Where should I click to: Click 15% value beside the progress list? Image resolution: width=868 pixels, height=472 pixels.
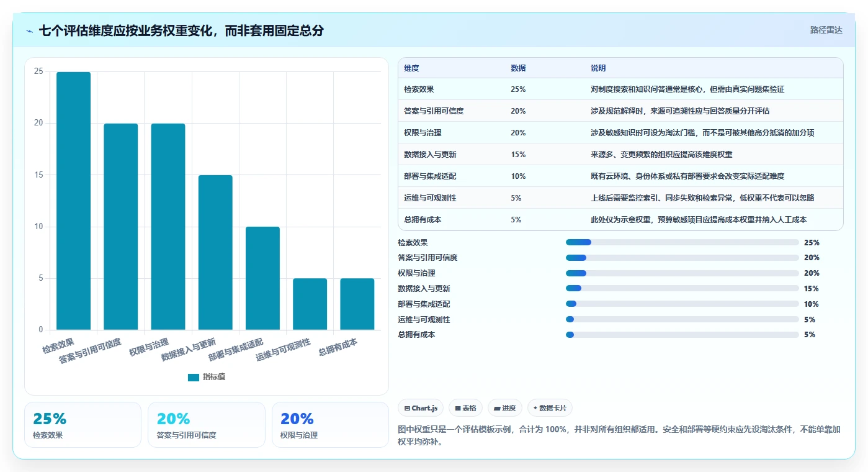[x=812, y=289]
